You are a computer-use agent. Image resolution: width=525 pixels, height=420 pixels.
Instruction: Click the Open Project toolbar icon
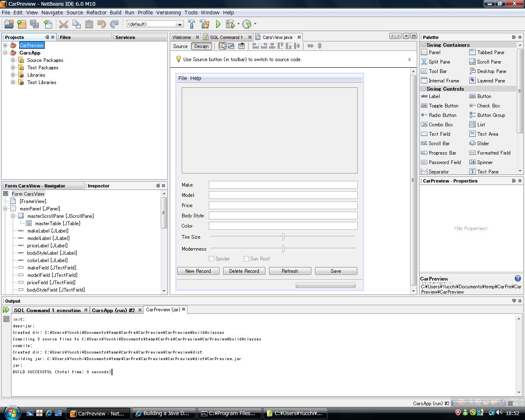tap(9, 24)
